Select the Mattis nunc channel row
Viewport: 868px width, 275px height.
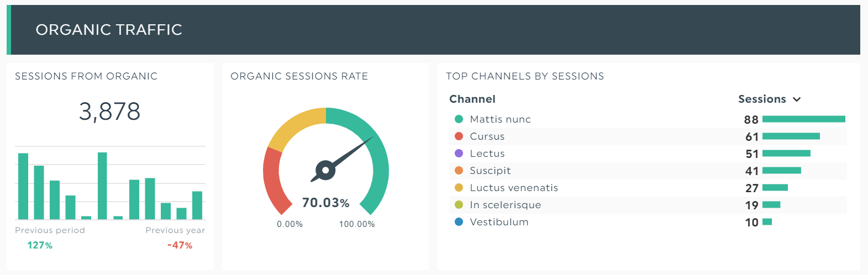coord(500,119)
